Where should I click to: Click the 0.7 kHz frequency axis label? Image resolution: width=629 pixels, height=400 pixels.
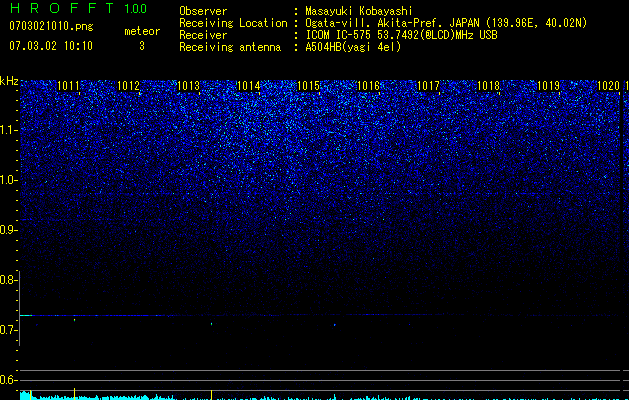pos(8,330)
